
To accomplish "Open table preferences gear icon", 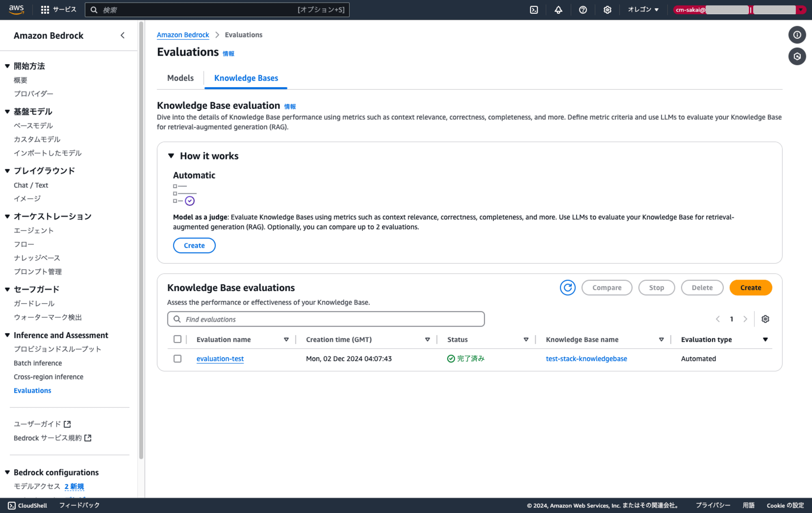I will tap(765, 319).
